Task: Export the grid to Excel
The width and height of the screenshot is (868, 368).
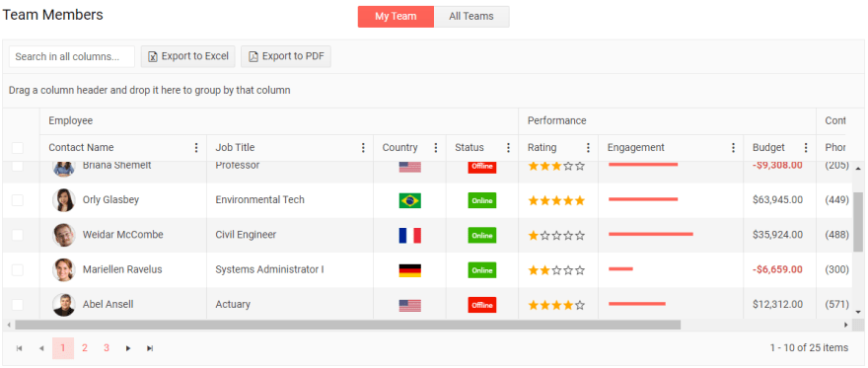Action: (x=188, y=56)
